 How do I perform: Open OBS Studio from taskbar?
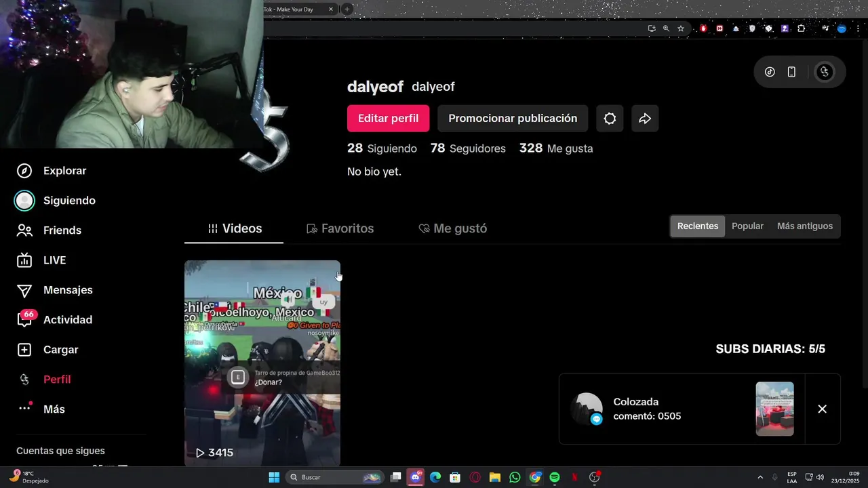point(595,477)
